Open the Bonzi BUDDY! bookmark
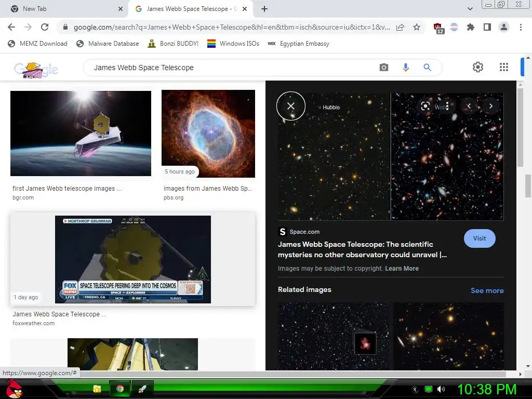 (173, 44)
